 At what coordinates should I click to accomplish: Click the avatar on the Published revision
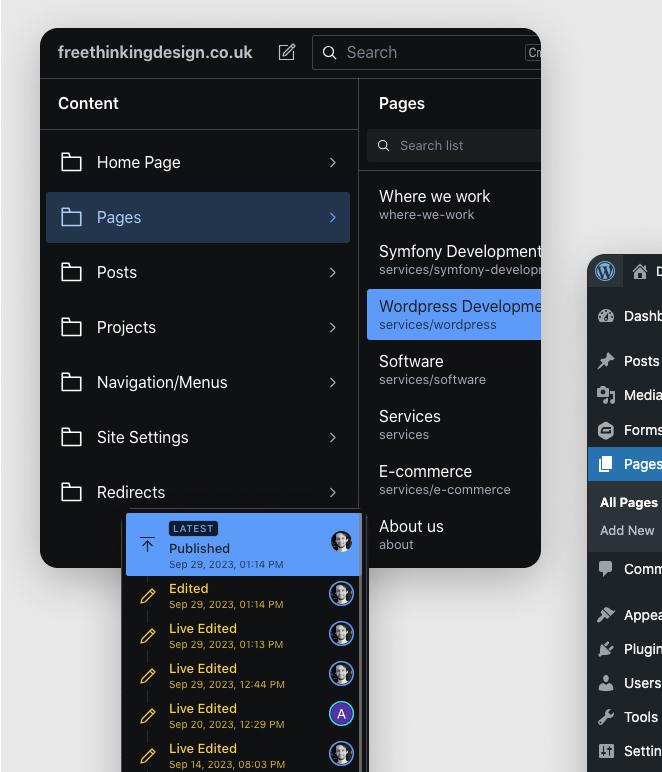[341, 542]
